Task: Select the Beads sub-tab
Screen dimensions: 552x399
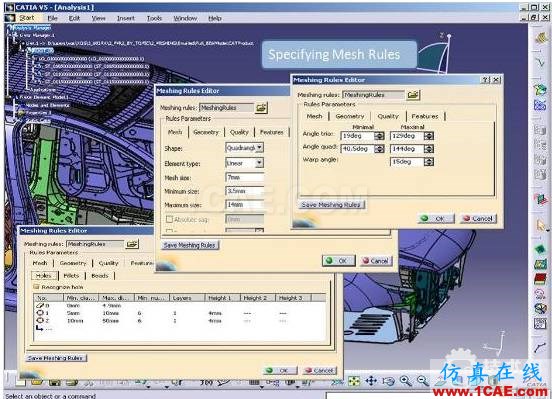Action: (100, 276)
